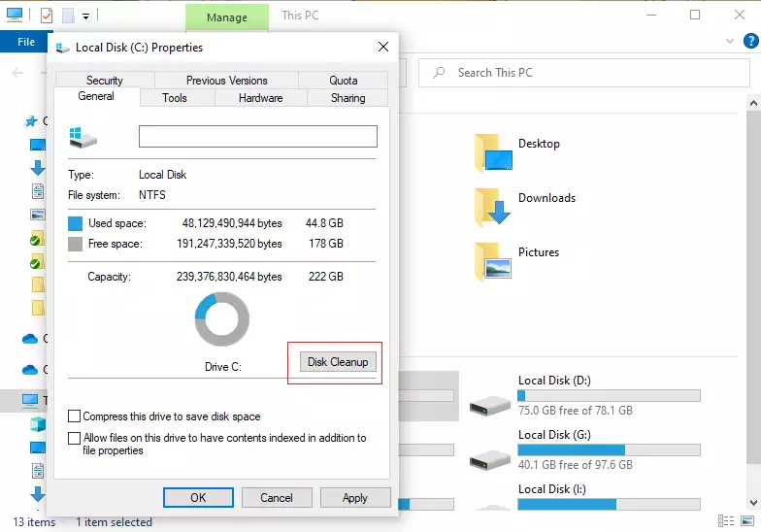
Task: Open the Desktop folder icon
Action: pyautogui.click(x=493, y=153)
